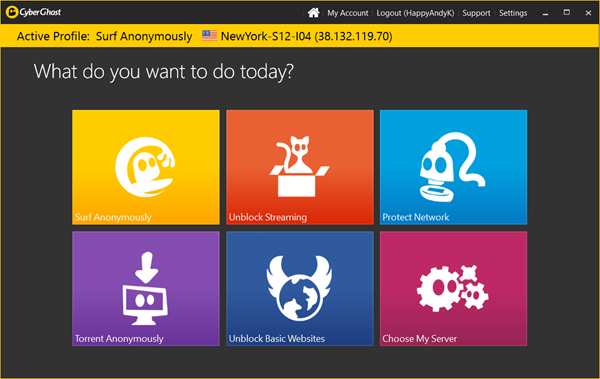This screenshot has height=379, width=600.
Task: Click the CyberGhost logo
Action: [x=33, y=12]
